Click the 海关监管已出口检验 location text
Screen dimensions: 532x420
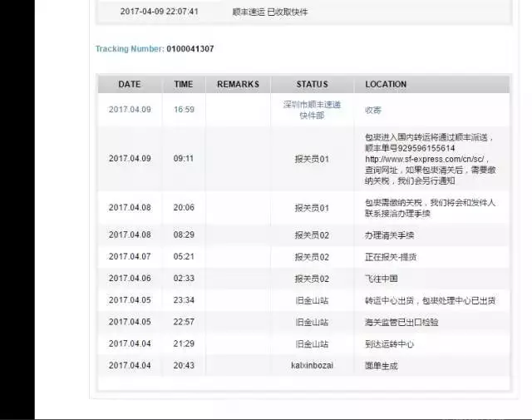[x=401, y=322]
